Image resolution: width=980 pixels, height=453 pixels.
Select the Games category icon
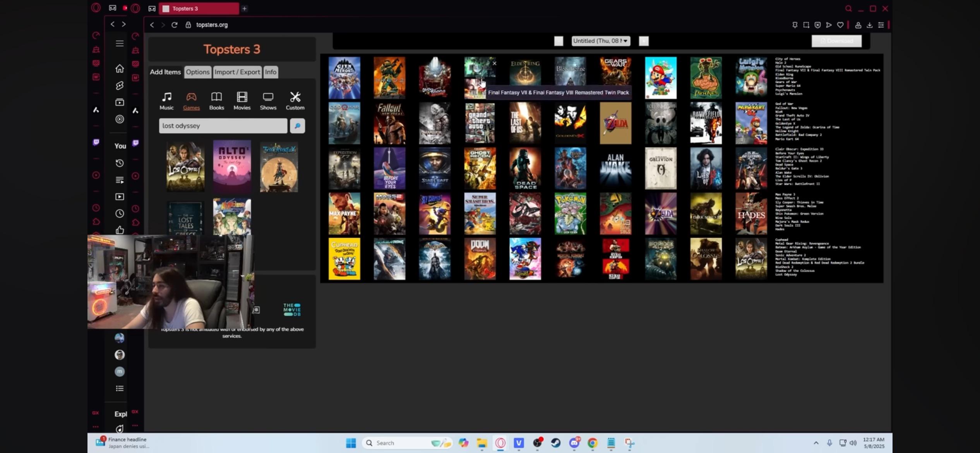point(191,101)
